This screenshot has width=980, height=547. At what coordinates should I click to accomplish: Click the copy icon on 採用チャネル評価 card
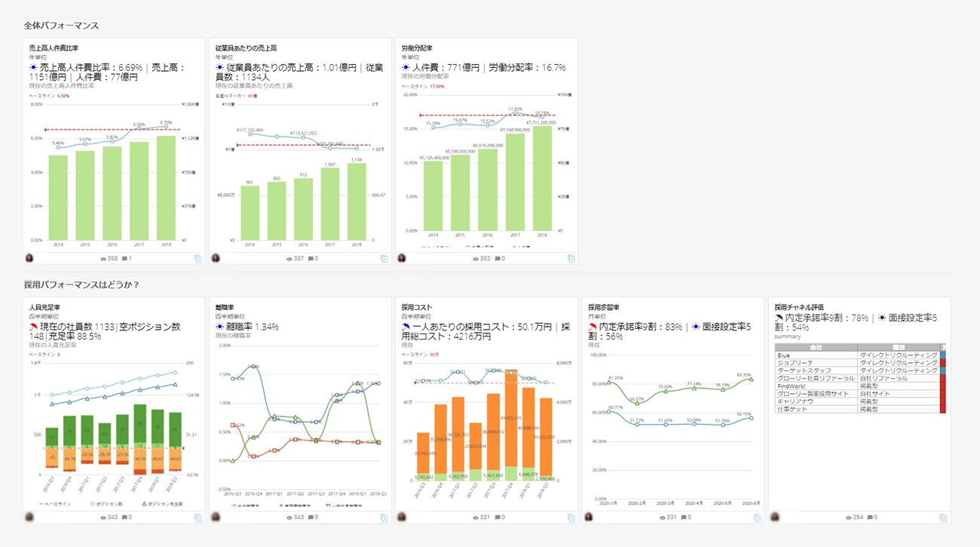pos(943,518)
